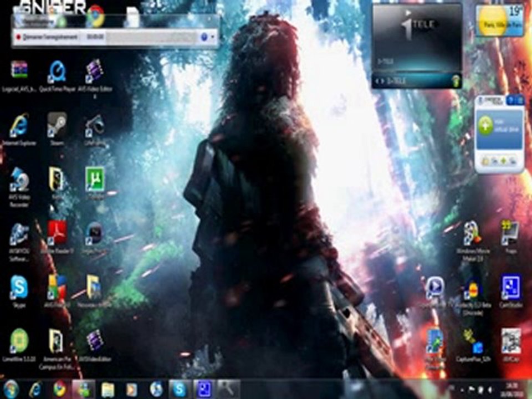Click the red record button in recorder bar
Image resolution: width=532 pixels, height=399 pixels.
pos(18,37)
